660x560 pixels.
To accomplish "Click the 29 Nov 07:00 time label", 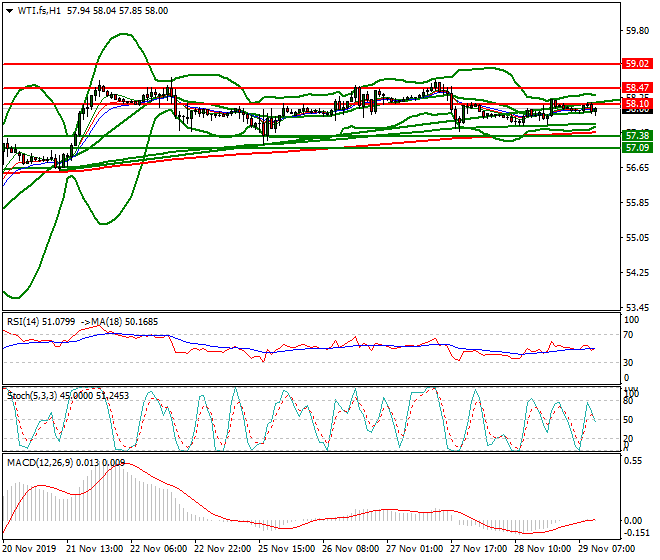I will tap(607, 549).
